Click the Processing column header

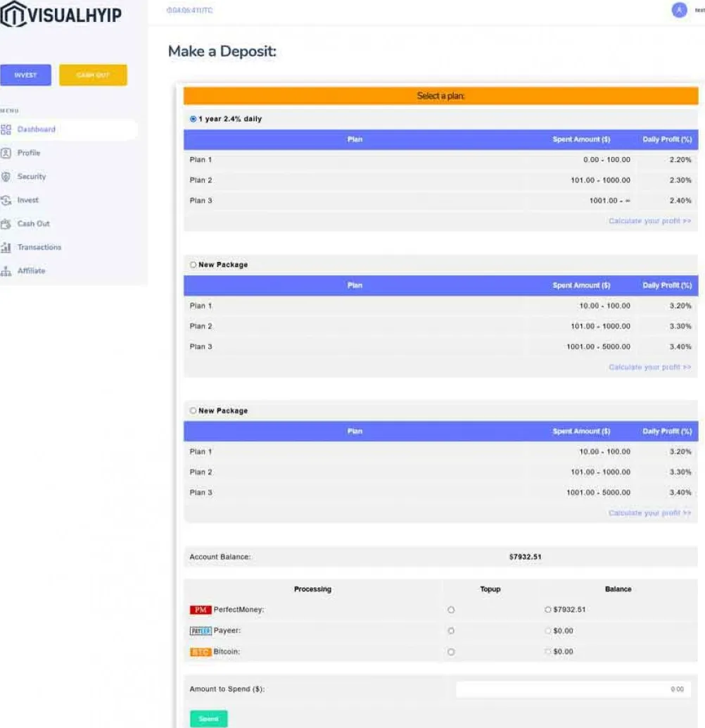[x=312, y=589]
